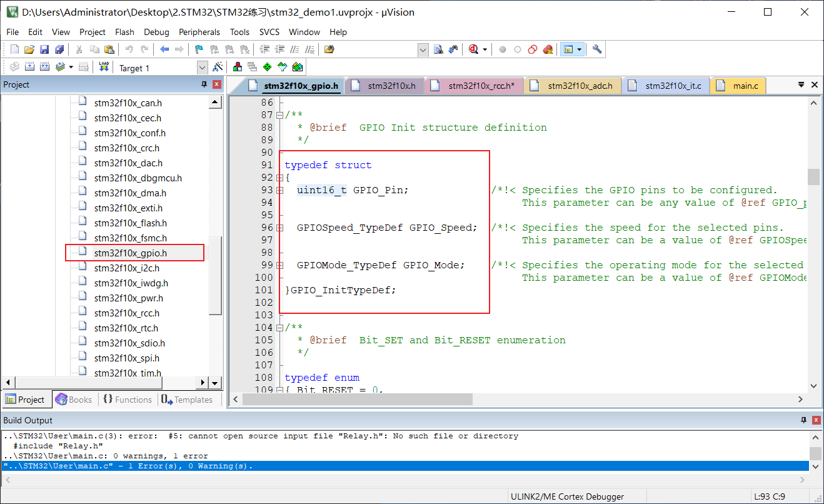Close the active editor tab with X

815,85
